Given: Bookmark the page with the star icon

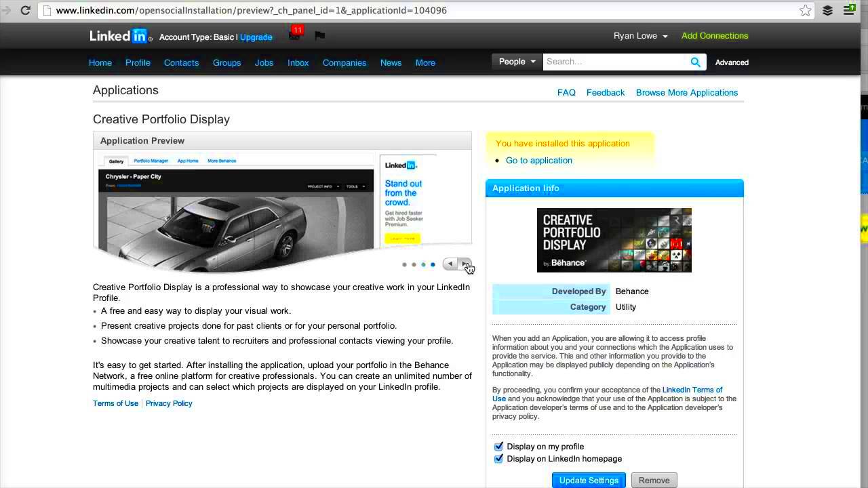Looking at the screenshot, I should (x=805, y=10).
